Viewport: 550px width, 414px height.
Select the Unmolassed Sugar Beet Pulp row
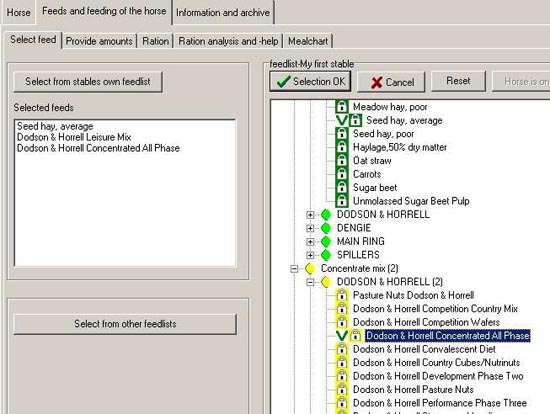click(411, 201)
